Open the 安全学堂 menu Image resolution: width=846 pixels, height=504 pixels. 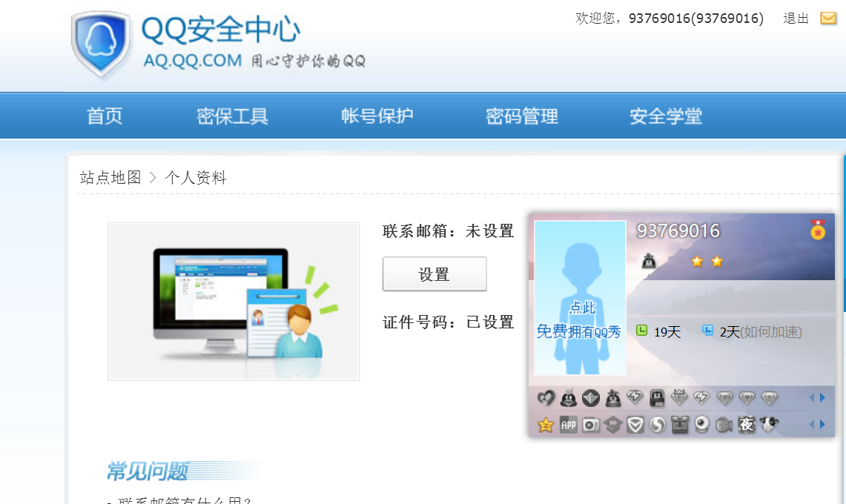(666, 116)
